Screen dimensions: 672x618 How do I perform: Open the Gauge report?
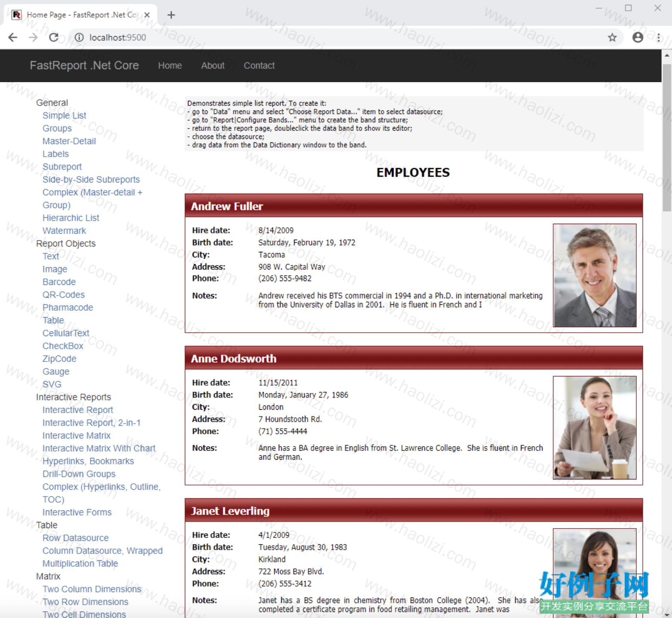tap(56, 371)
